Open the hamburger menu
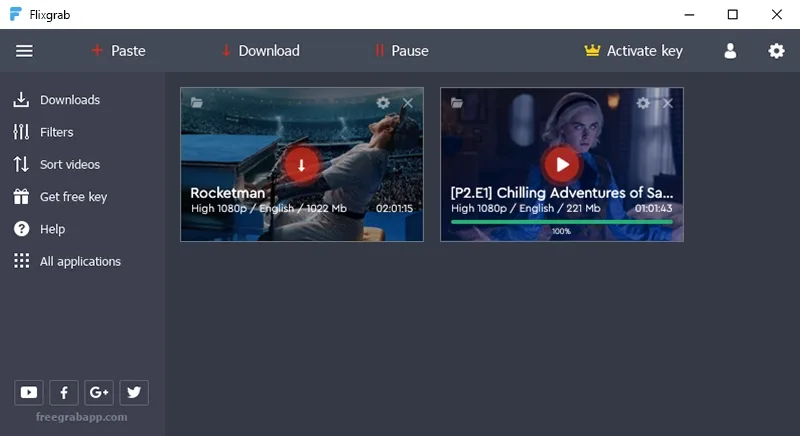 (24, 51)
